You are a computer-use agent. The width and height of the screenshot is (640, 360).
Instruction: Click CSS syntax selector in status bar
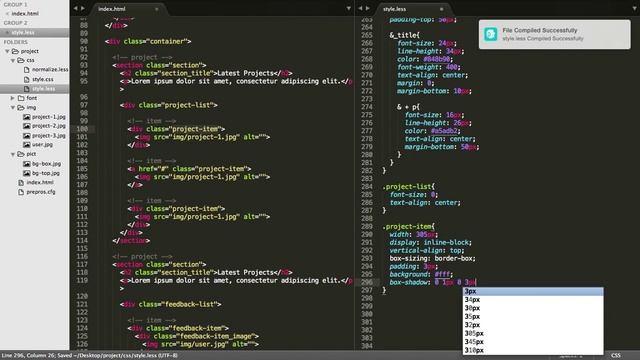(616, 356)
